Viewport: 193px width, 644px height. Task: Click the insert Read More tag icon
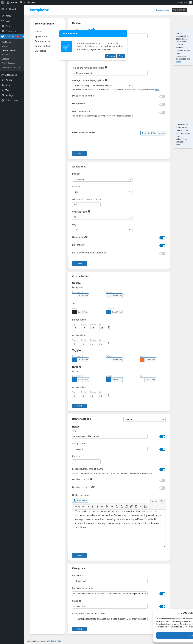tap(136, 506)
